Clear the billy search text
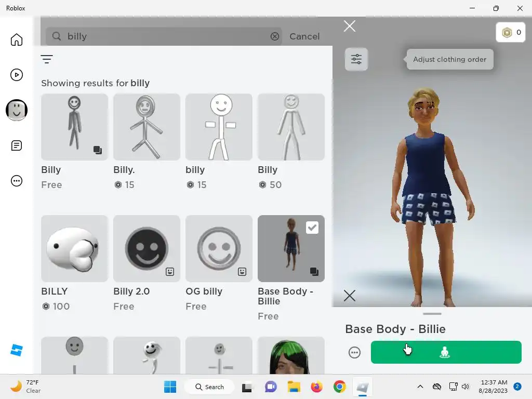The image size is (532, 399). point(274,36)
